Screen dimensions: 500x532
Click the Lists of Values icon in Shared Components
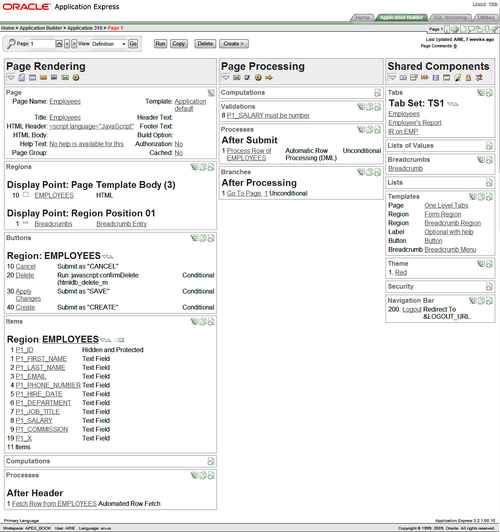pyautogui.click(x=414, y=78)
